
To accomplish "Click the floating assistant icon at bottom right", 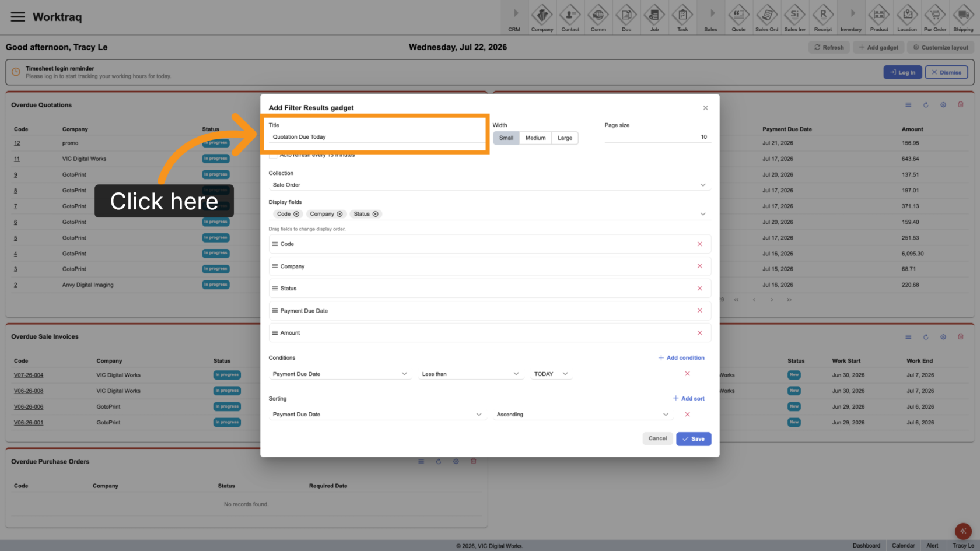I will click(963, 531).
